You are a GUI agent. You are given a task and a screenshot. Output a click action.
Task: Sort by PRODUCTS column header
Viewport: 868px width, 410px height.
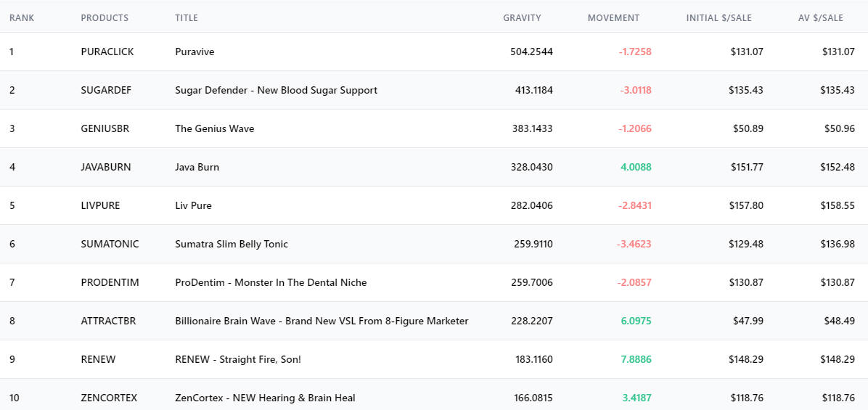tap(105, 17)
